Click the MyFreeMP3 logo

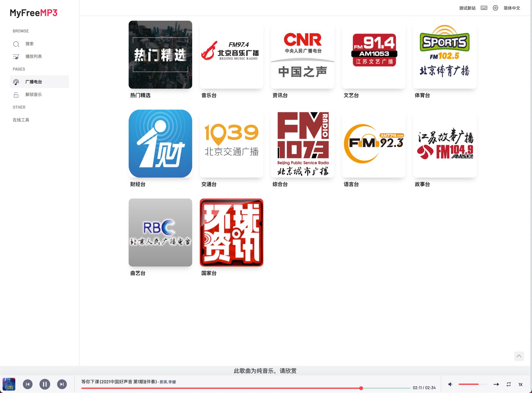pos(34,13)
